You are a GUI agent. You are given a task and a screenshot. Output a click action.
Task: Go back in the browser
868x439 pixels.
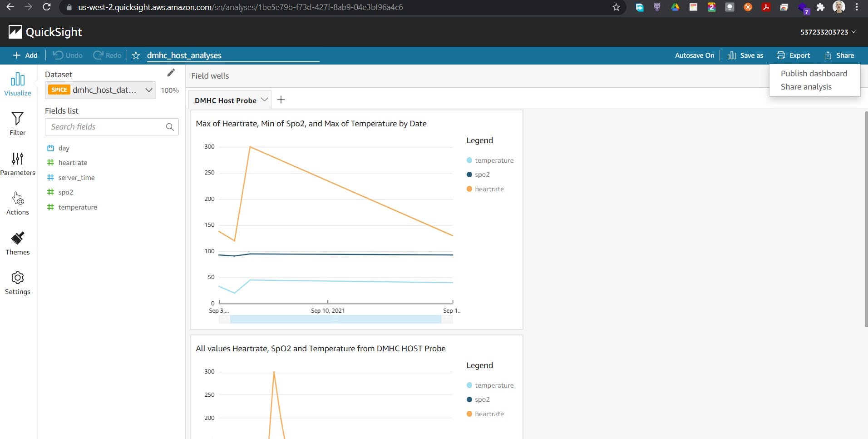[x=10, y=7]
